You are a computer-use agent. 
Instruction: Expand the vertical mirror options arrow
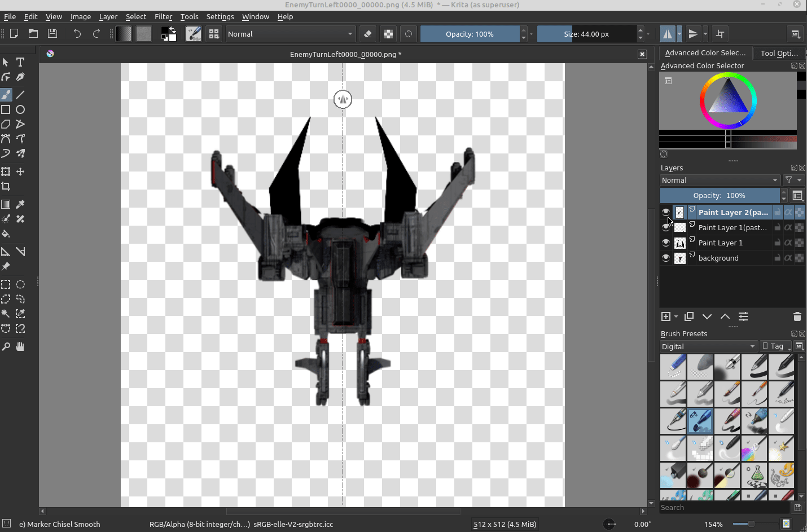(x=705, y=34)
